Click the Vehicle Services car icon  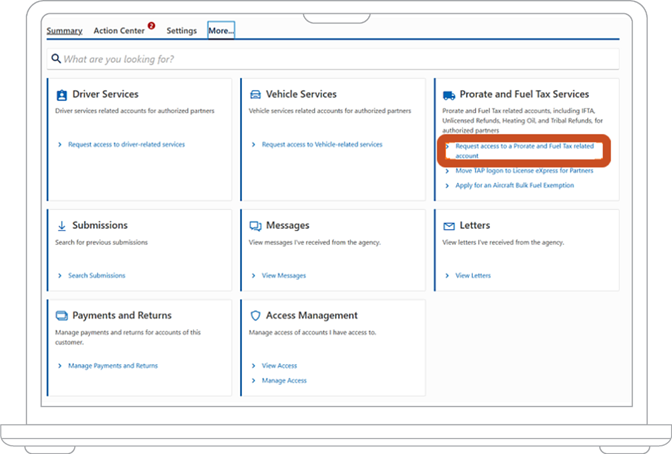pyautogui.click(x=255, y=94)
